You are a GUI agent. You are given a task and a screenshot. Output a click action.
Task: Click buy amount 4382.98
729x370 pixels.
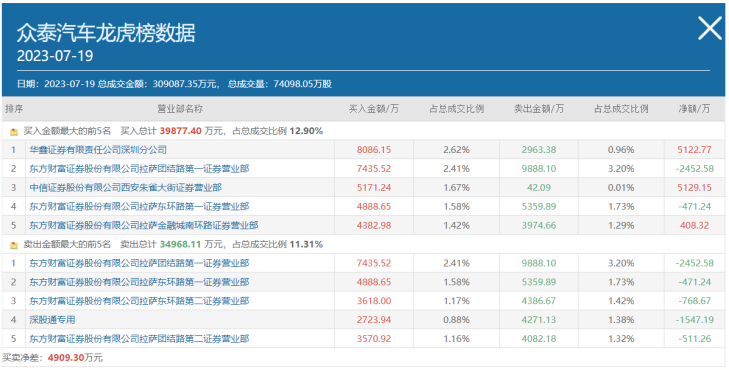coord(374,225)
